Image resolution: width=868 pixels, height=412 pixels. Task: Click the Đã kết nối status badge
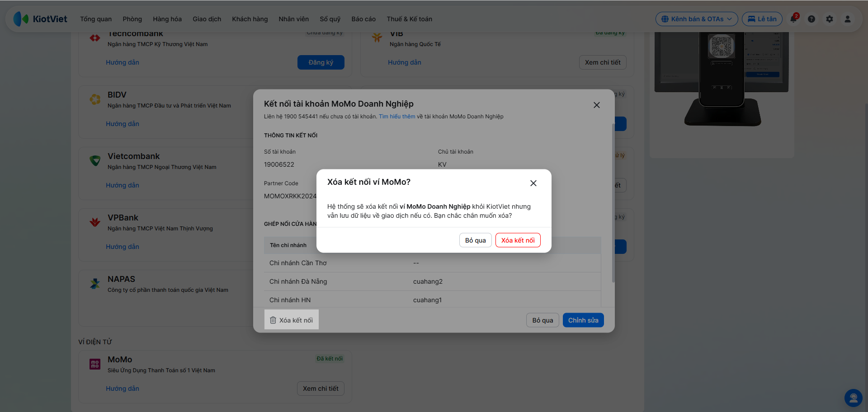330,359
